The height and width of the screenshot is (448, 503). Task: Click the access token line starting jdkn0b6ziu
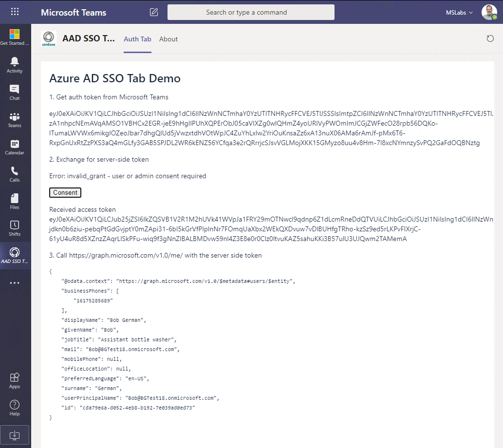point(235,229)
